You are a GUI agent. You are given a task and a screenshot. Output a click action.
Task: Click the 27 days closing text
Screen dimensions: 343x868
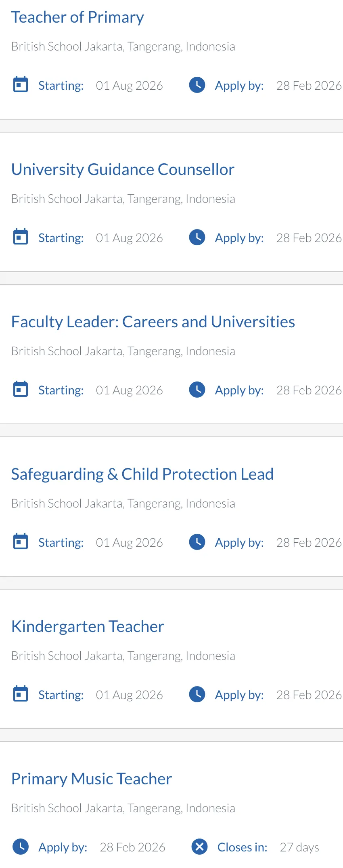tap(299, 847)
